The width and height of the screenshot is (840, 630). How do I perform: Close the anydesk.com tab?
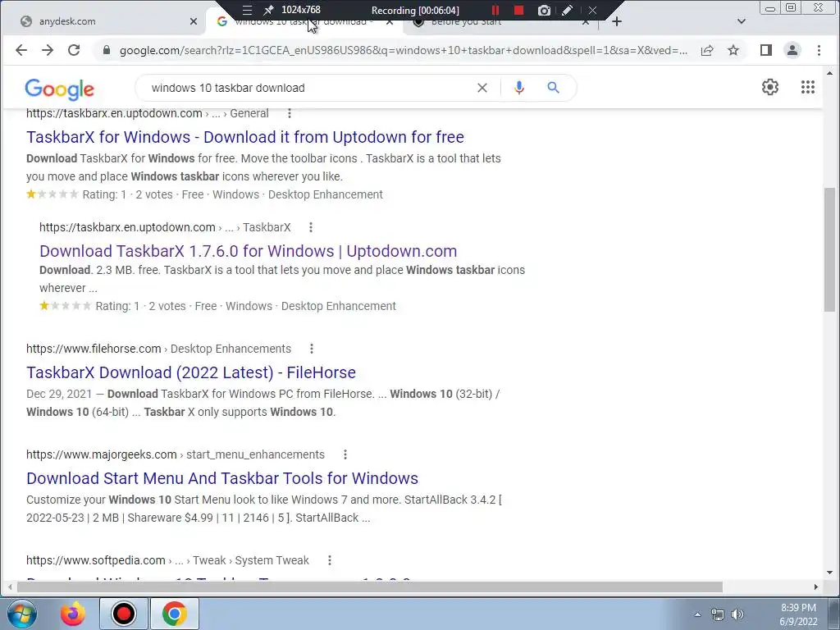point(194,21)
